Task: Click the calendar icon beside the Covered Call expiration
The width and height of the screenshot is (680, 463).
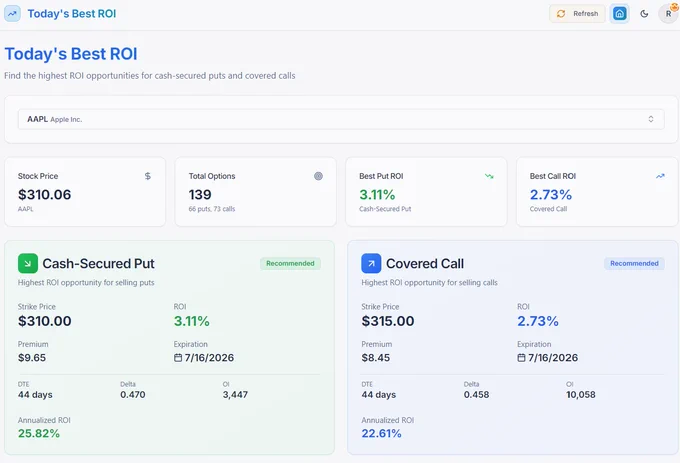Action: [521, 358]
